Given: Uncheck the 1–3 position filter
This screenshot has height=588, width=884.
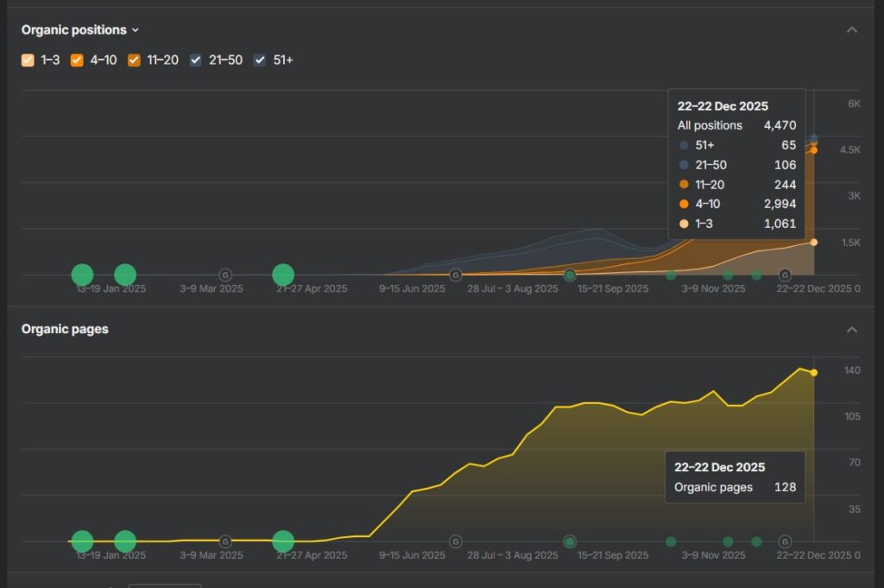Looking at the screenshot, I should pyautogui.click(x=27, y=60).
